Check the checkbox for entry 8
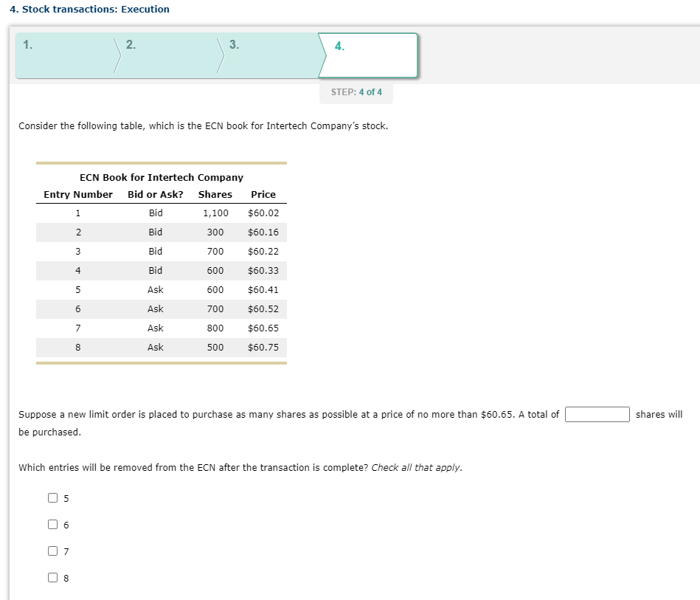Image resolution: width=700 pixels, height=600 pixels. [52, 578]
